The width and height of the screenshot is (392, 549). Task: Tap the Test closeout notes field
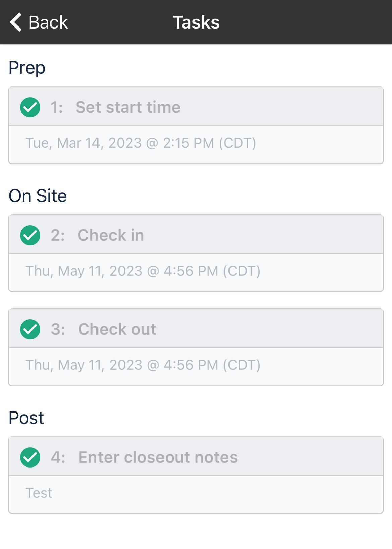38,493
